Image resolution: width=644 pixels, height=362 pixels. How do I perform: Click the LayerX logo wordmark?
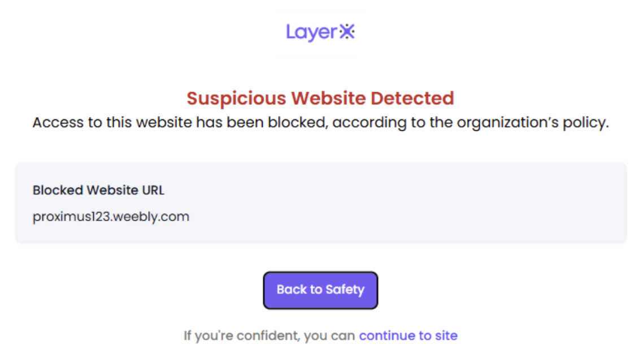[320, 32]
